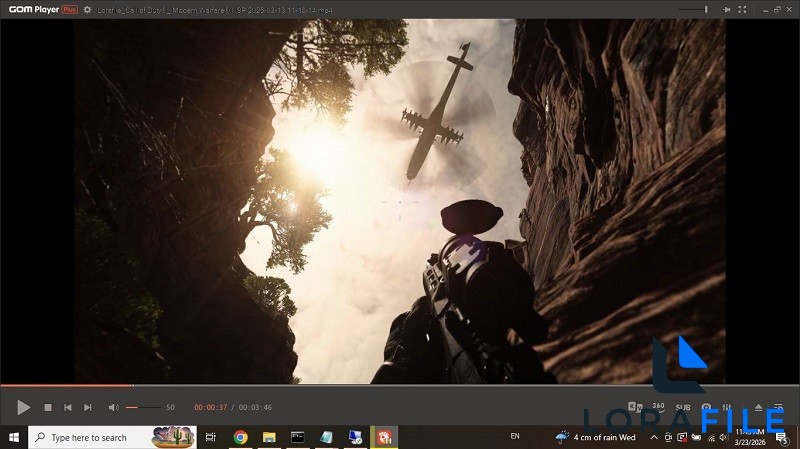Viewport: 800px width, 449px height.
Task: Open the Meet Now tray icon
Action: tap(668, 437)
